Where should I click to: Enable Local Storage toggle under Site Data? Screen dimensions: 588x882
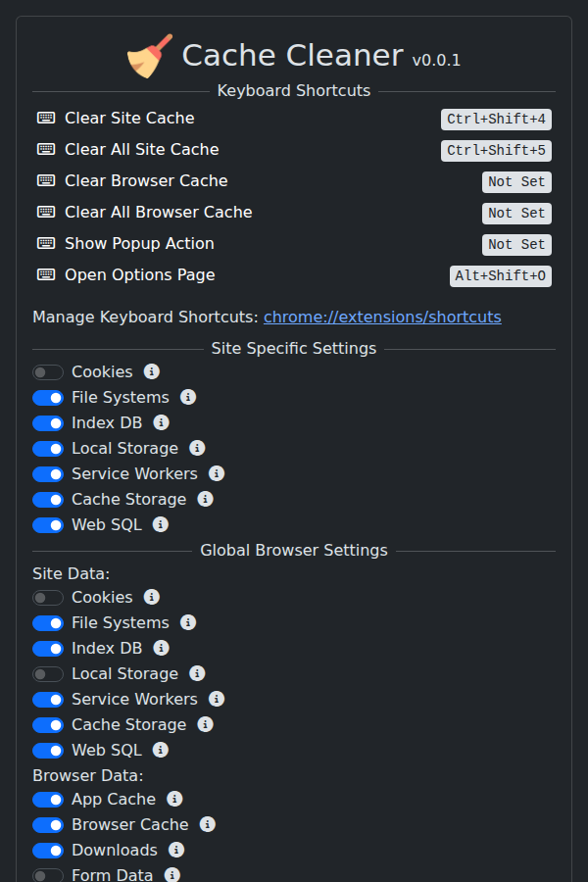(48, 673)
